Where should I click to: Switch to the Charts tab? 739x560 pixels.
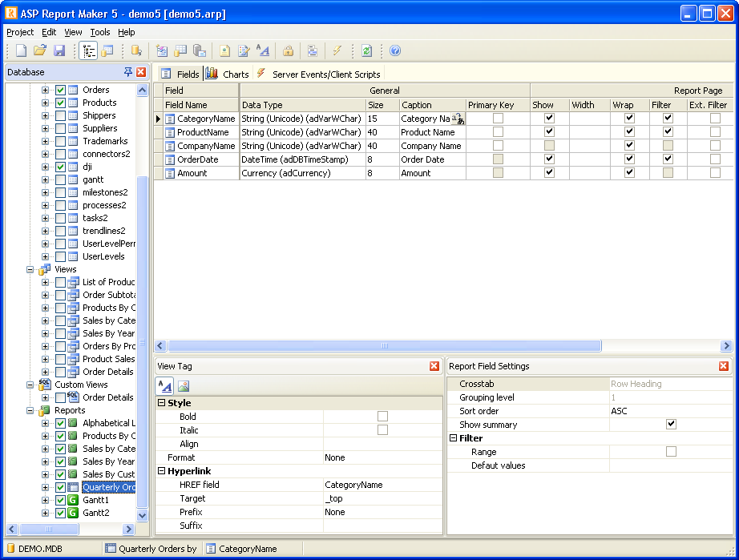(x=227, y=74)
